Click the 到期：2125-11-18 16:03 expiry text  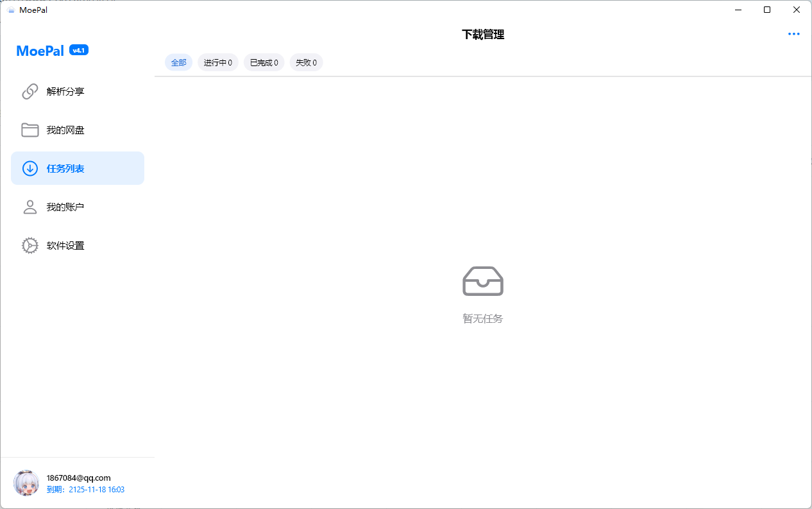pyautogui.click(x=85, y=490)
